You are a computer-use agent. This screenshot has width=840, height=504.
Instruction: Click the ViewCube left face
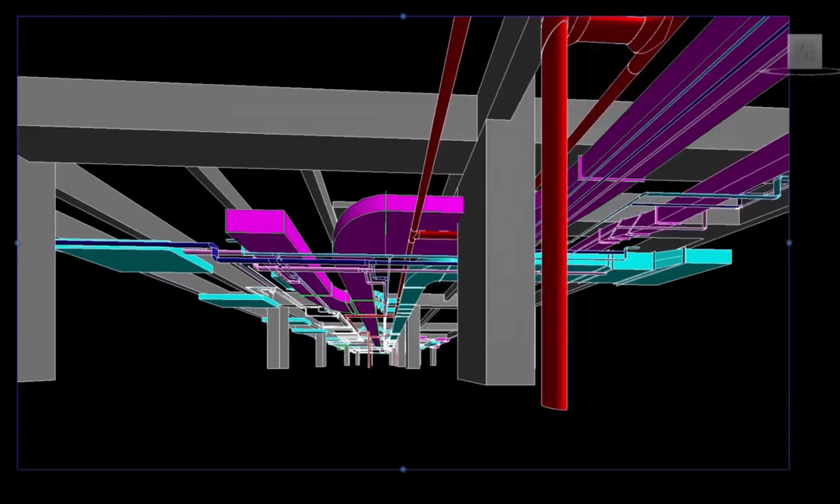[x=805, y=51]
